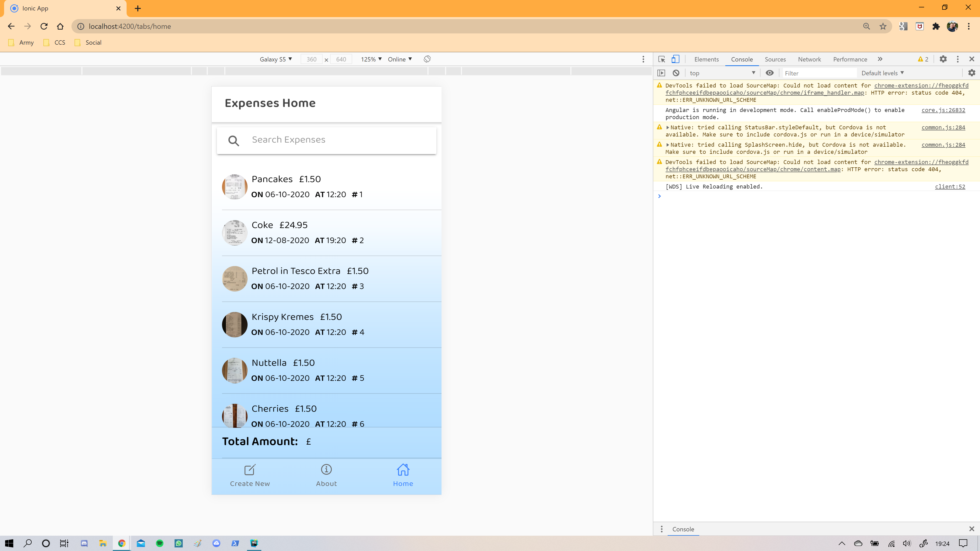Toggle the device toolbar icon in DevTools
This screenshot has width=980, height=551.
[x=675, y=59]
